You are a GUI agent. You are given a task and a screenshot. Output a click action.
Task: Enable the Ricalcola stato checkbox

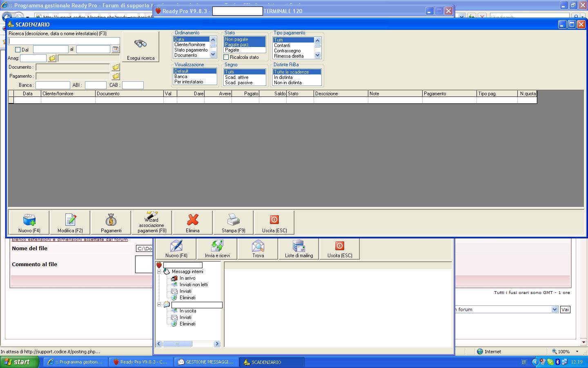[226, 57]
